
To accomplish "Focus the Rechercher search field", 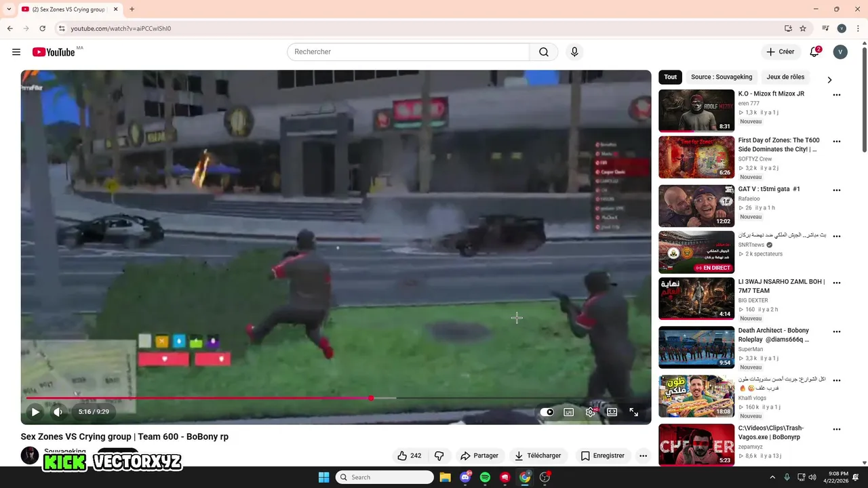I will point(408,52).
